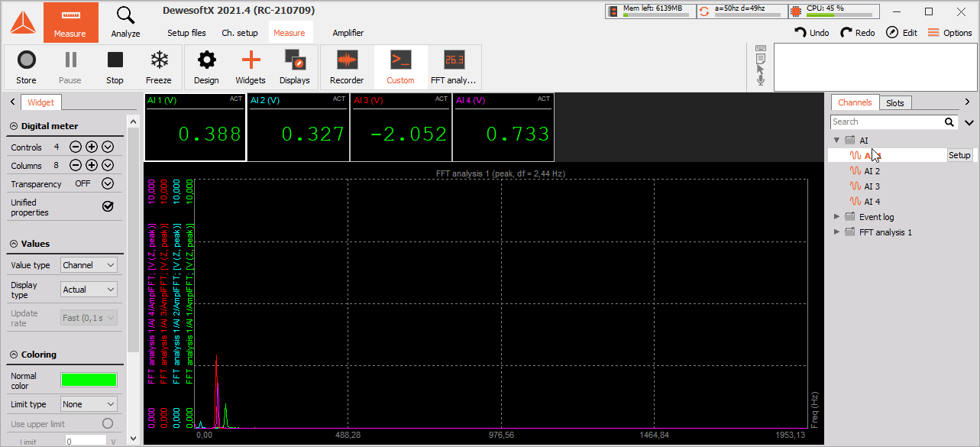Open Transparency dropdown arrow
980x447 pixels.
[x=108, y=183]
